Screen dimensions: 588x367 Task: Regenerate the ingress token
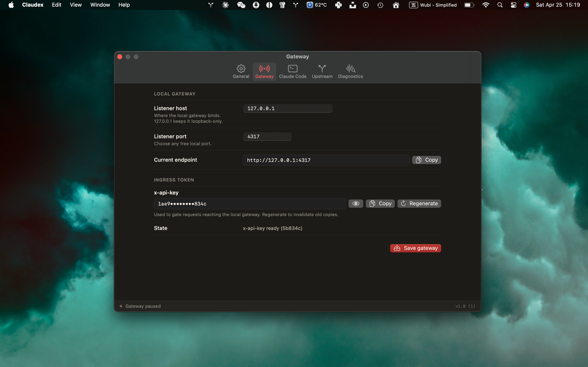(419, 204)
